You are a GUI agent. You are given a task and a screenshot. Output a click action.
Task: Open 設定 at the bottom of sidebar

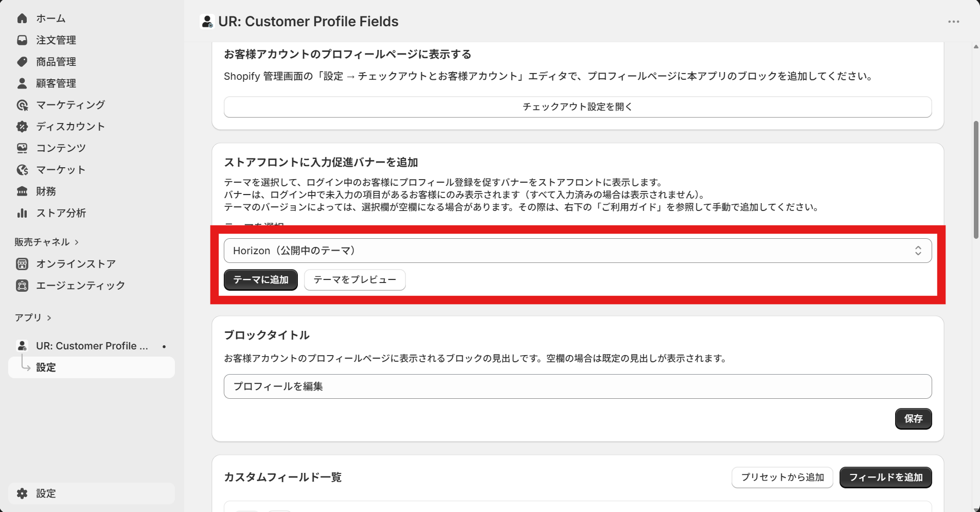pos(92,493)
